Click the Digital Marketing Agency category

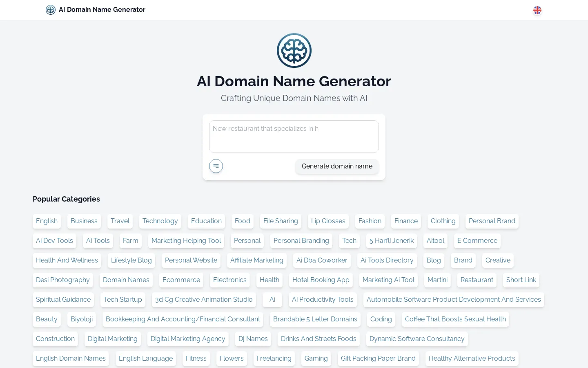[188, 339]
